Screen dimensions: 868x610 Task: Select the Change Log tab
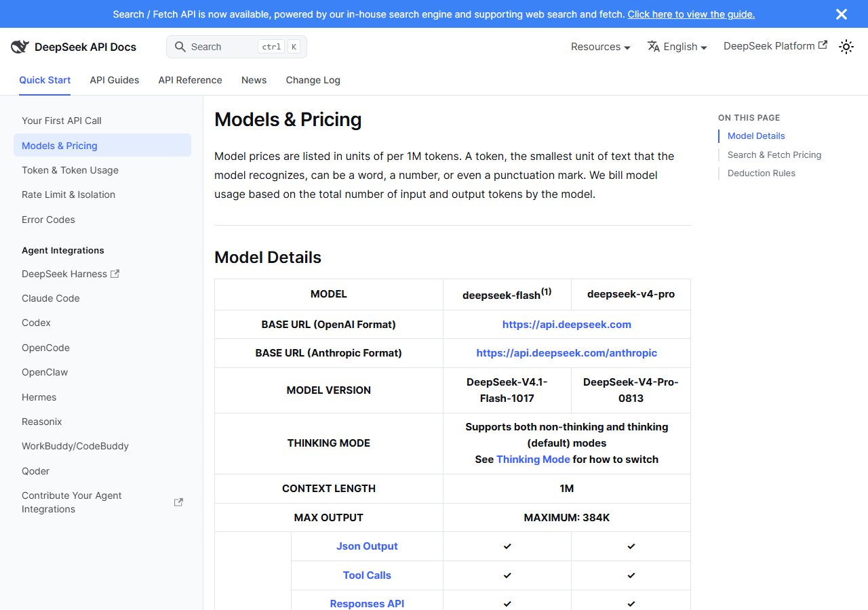pyautogui.click(x=313, y=80)
